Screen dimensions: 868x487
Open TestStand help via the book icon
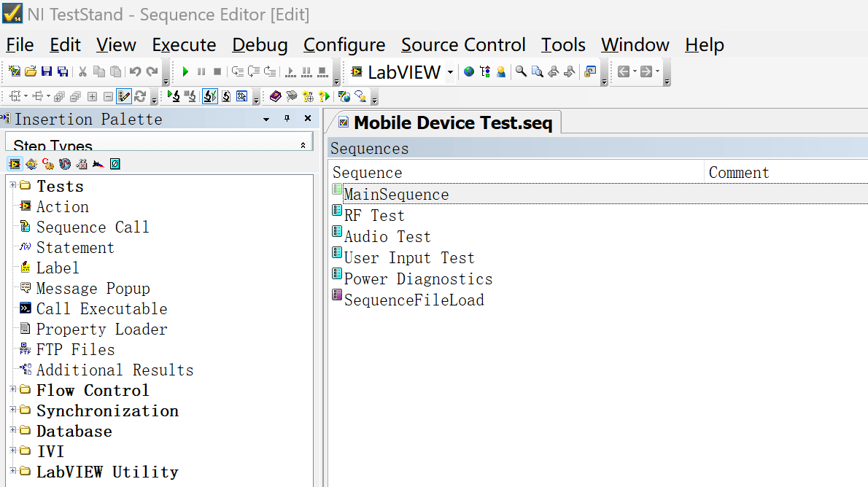pos(275,96)
